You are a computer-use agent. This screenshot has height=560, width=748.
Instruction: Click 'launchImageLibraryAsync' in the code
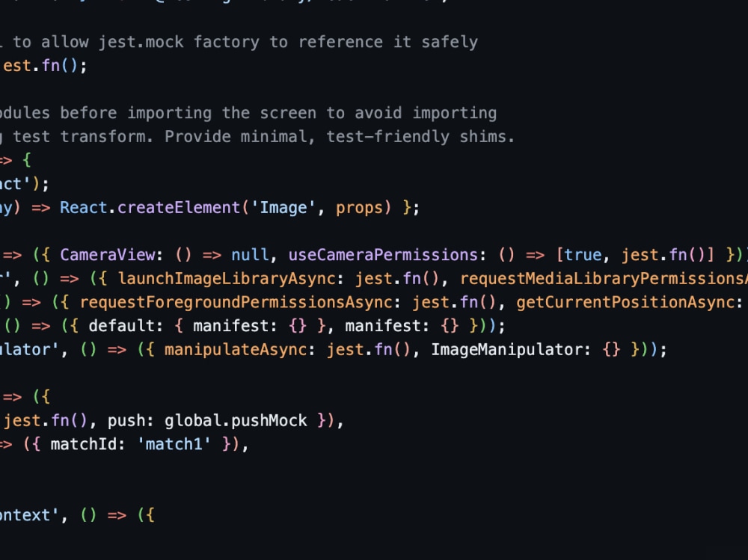coord(227,279)
